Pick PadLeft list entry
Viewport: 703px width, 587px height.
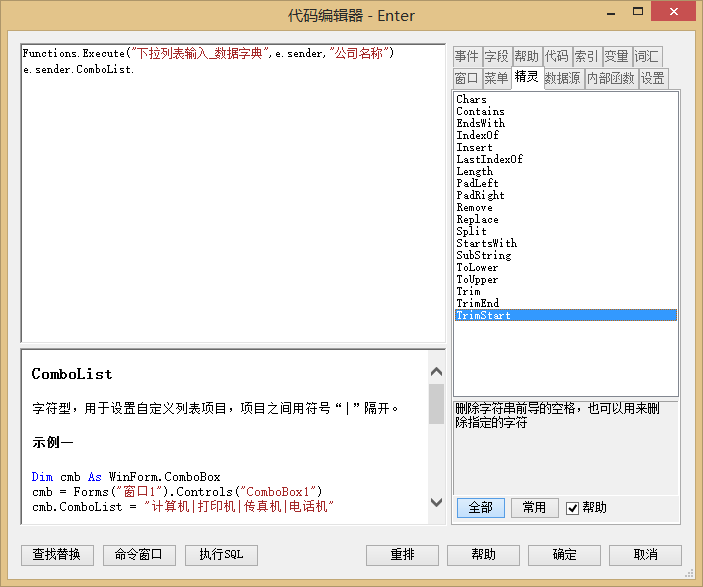[566, 183]
